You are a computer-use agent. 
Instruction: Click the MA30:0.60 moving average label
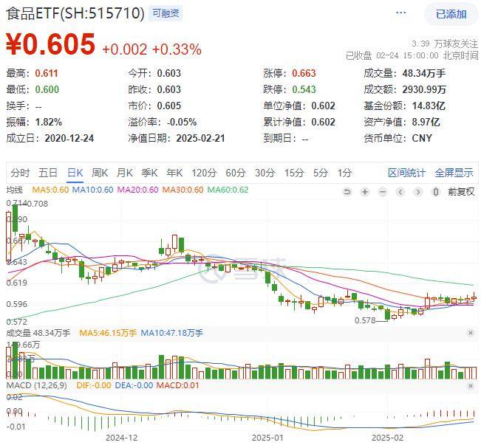[x=182, y=190]
